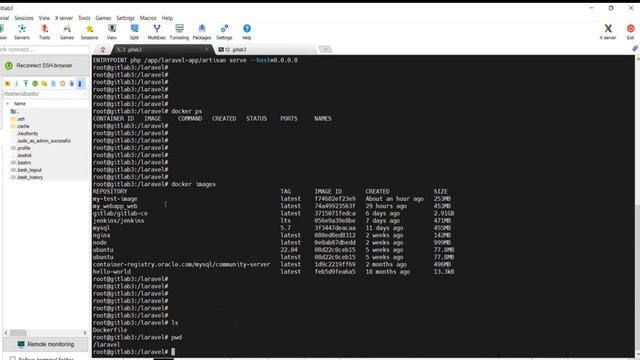Click the new folder icon in the SFTP toolbar
Image resolution: width=640 pixels, height=360 pixels.
click(x=44, y=84)
